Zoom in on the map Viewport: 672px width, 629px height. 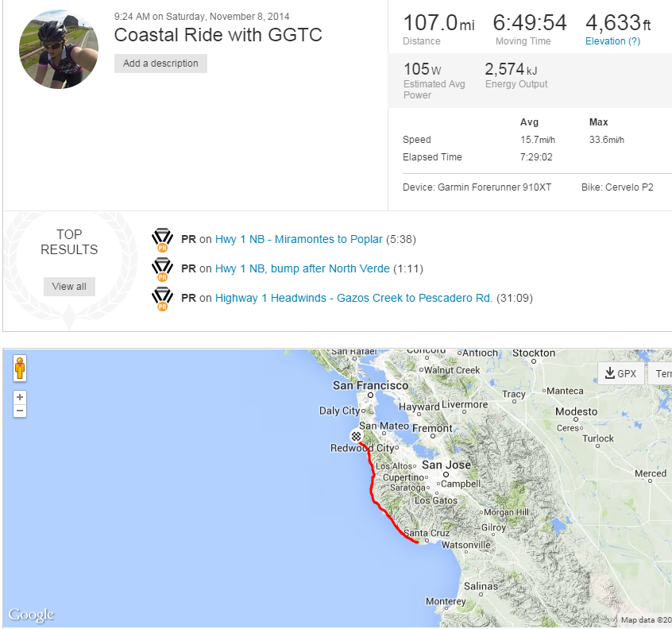click(x=20, y=396)
